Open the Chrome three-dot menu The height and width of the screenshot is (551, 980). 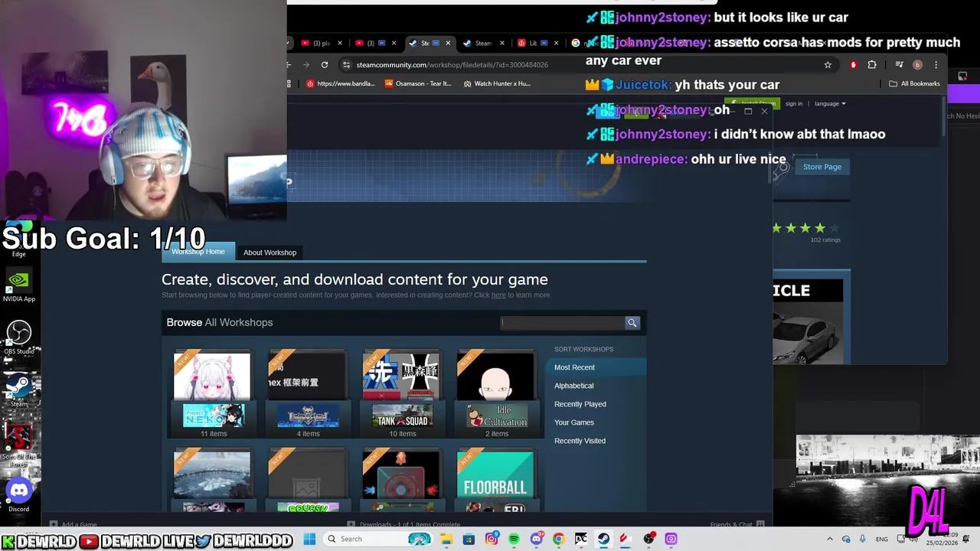[x=936, y=65]
